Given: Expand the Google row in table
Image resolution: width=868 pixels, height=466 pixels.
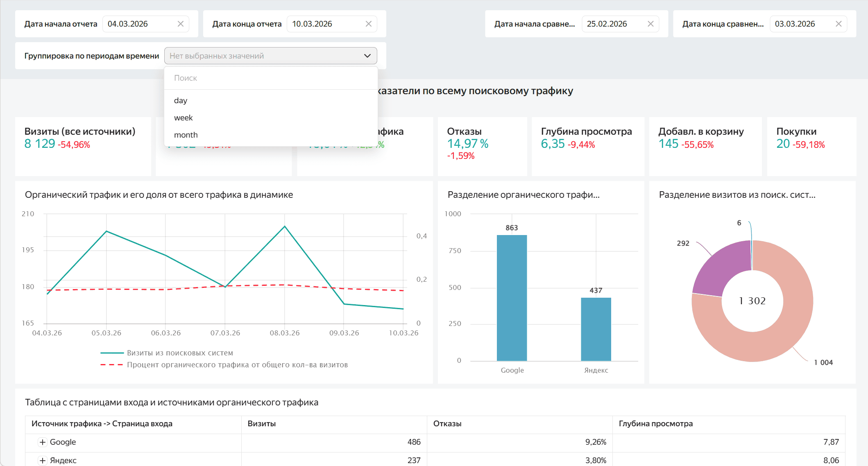Looking at the screenshot, I should pyautogui.click(x=42, y=442).
